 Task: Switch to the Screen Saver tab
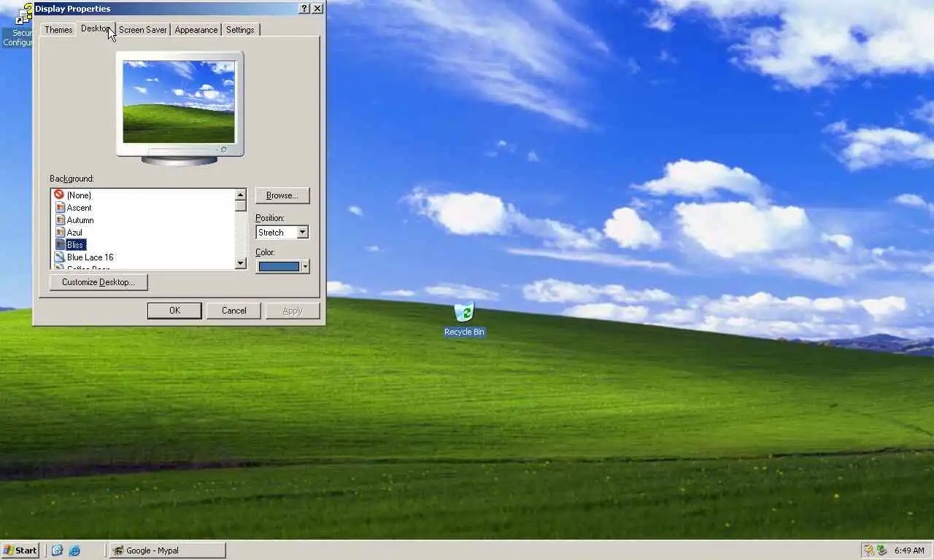[x=143, y=30]
